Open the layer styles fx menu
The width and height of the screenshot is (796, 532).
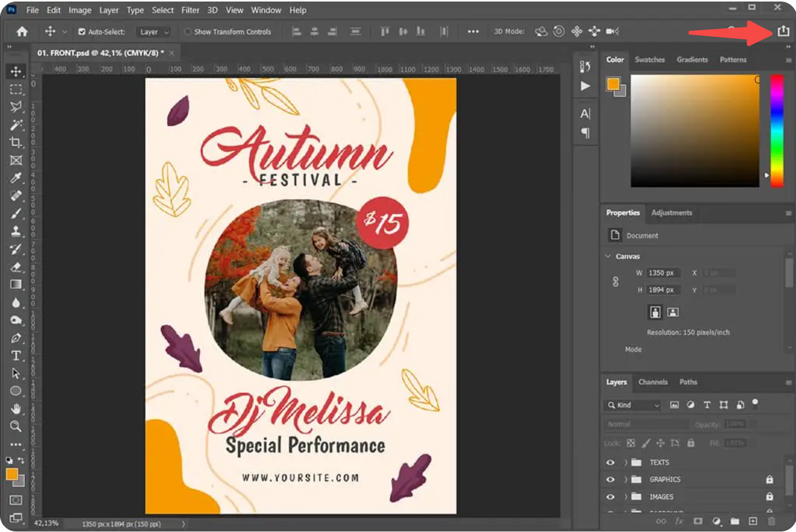tap(679, 521)
